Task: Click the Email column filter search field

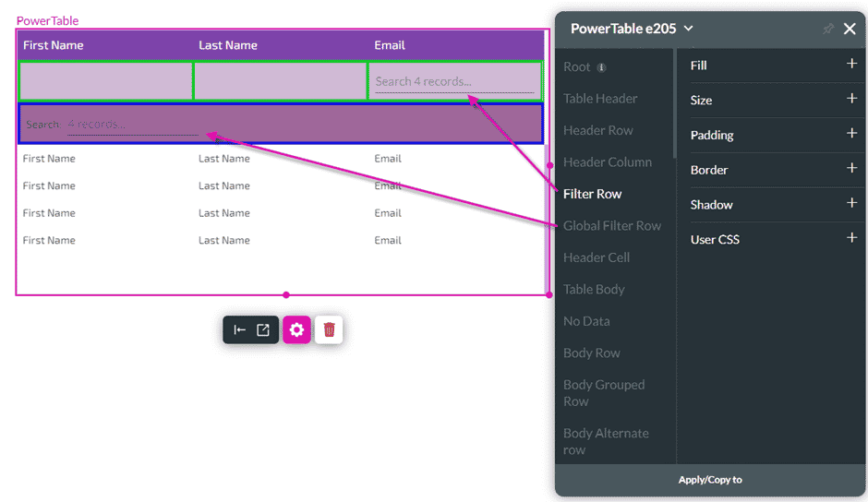Action: coord(453,82)
